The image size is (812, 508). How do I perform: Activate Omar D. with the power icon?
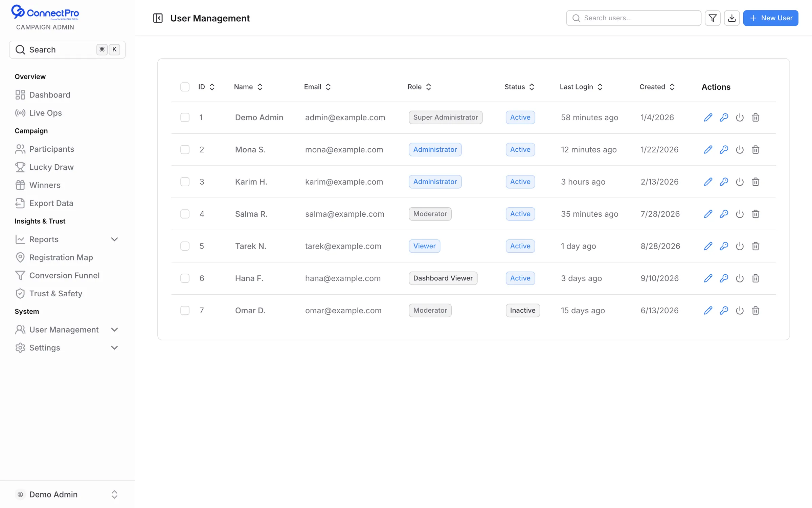click(x=740, y=311)
